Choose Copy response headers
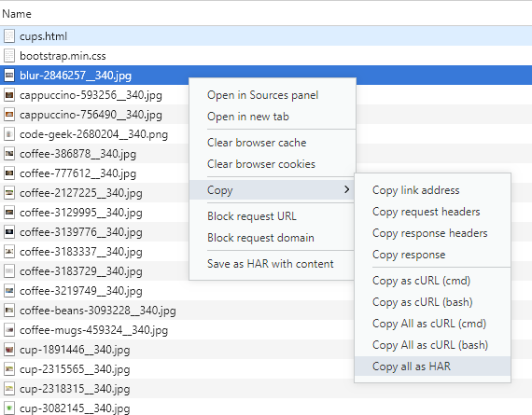532x415 pixels. pyautogui.click(x=429, y=233)
